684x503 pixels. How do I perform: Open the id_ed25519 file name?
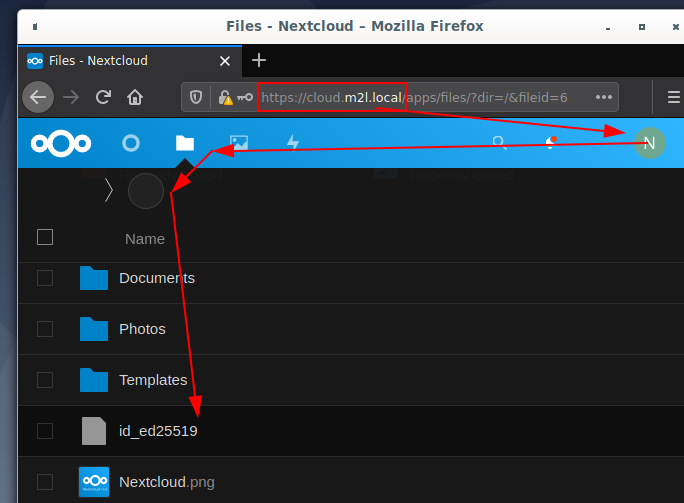point(158,431)
